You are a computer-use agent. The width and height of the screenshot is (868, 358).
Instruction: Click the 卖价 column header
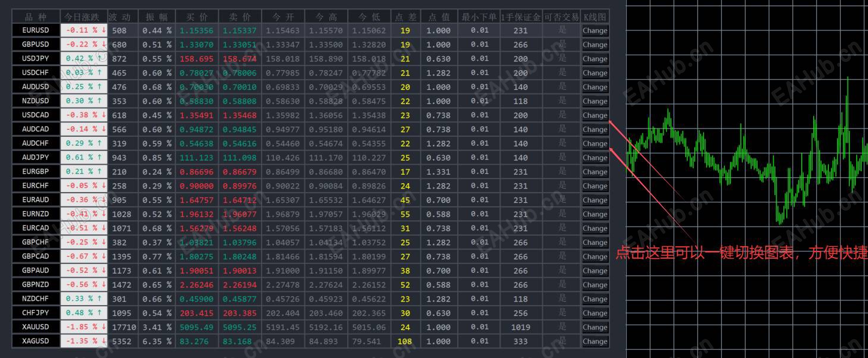[x=240, y=17]
